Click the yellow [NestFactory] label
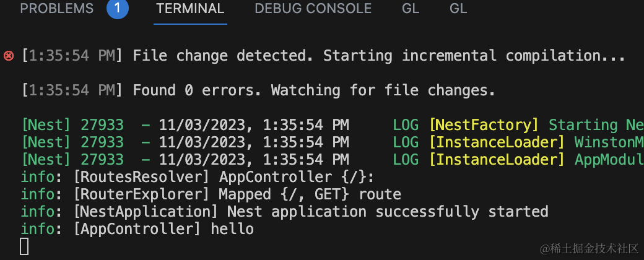The image size is (644, 260). click(484, 125)
